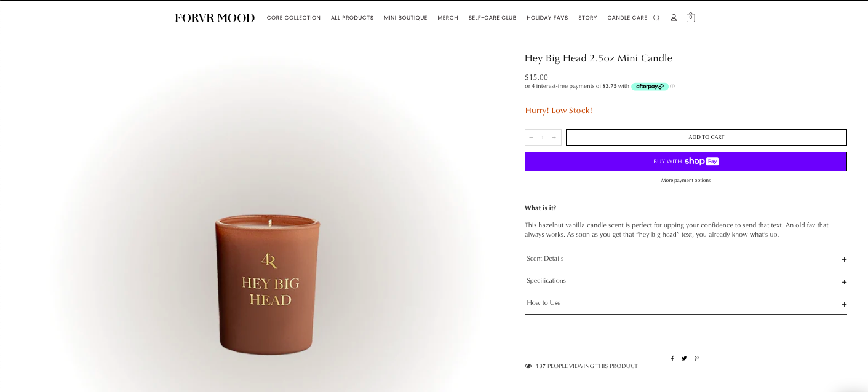This screenshot has height=392, width=868.
Task: Open the search icon in header
Action: pyautogui.click(x=656, y=18)
